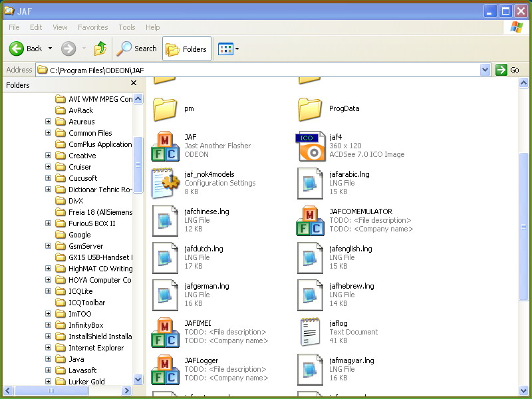Image resolution: width=532 pixels, height=399 pixels.
Task: Expand the GsmServer folder node
Action: point(48,245)
